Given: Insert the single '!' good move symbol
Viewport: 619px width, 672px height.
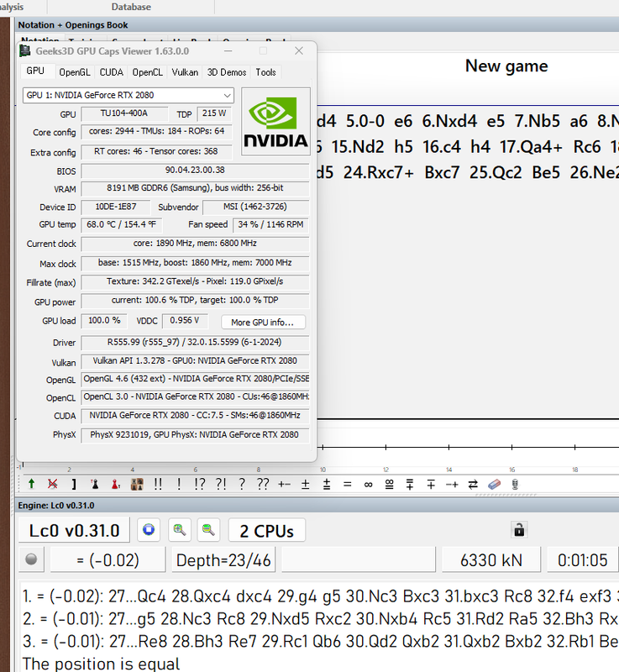Looking at the screenshot, I should point(179,485).
